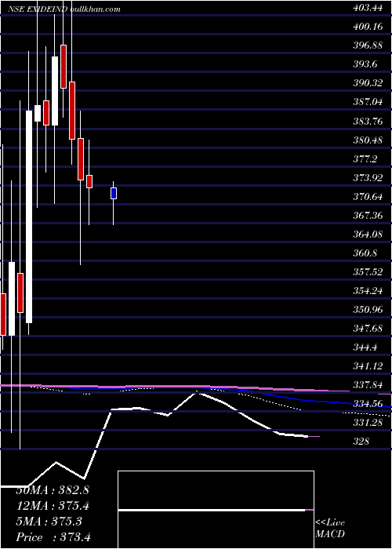
Task: Click the 380.48 price axis label
Action: [367, 140]
